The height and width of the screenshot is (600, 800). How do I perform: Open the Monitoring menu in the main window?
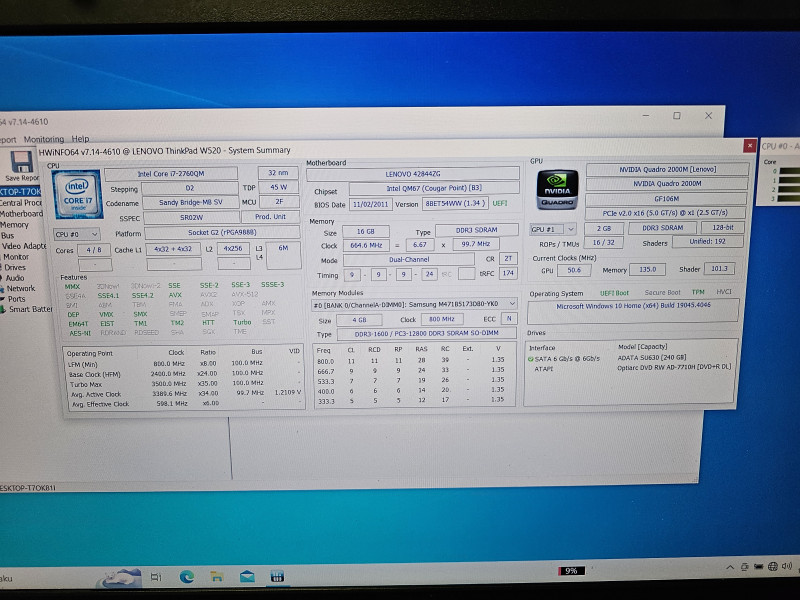pos(44,139)
